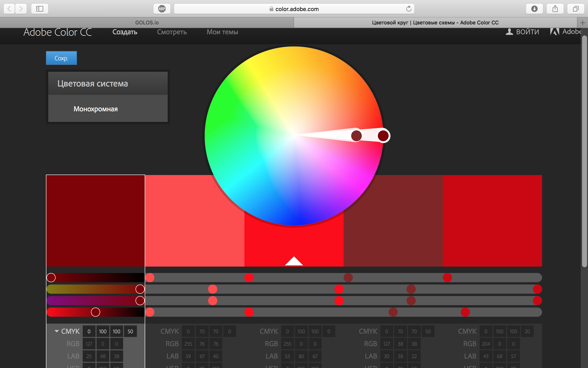Click the yellow slider handle of active swatch
This screenshot has height=368, width=588.
(x=140, y=301)
